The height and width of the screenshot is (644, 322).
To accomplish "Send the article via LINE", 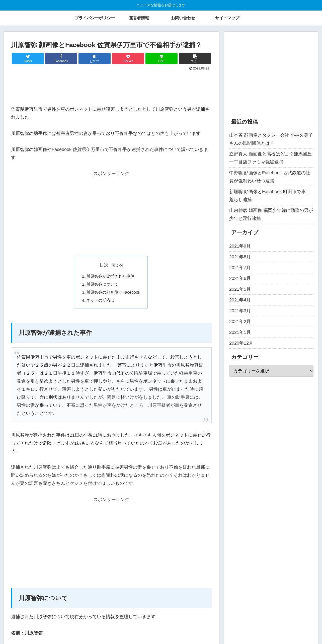I will coord(162,58).
